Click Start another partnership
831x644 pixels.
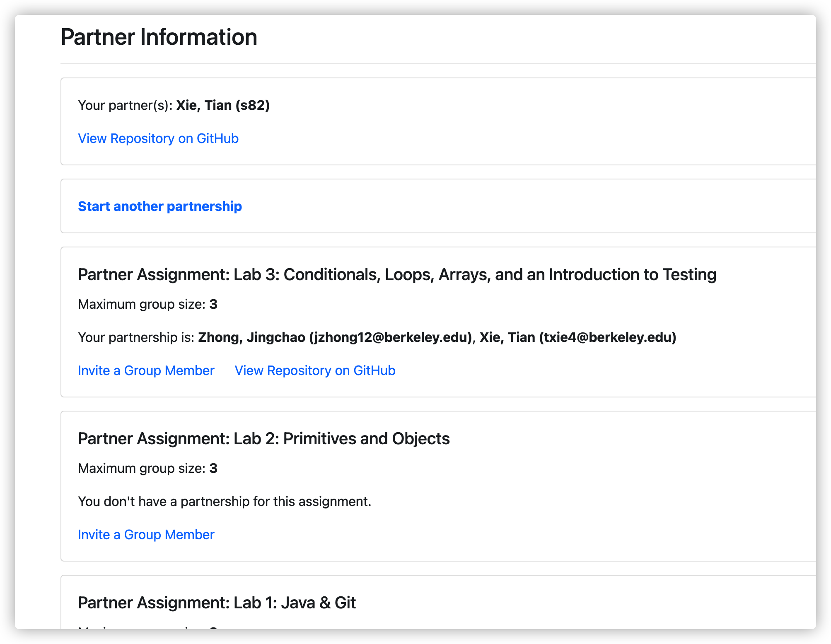[160, 206]
